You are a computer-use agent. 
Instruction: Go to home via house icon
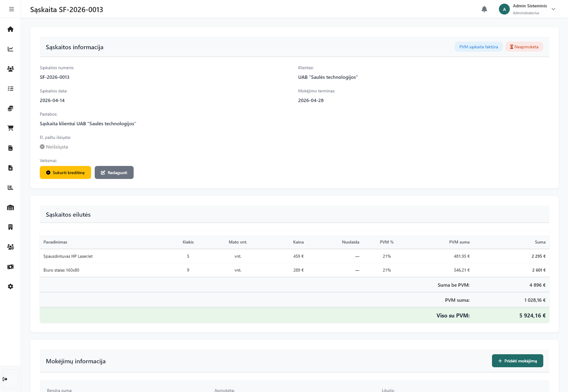[10, 29]
